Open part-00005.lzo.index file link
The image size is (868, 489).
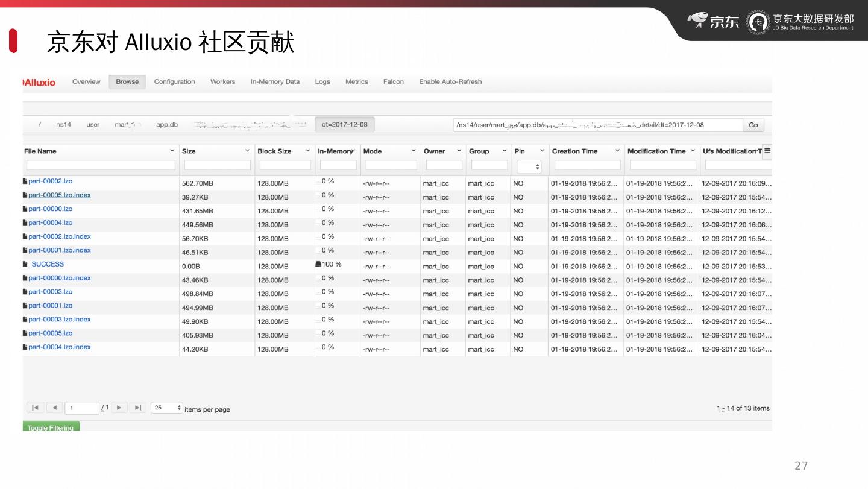[x=60, y=195]
